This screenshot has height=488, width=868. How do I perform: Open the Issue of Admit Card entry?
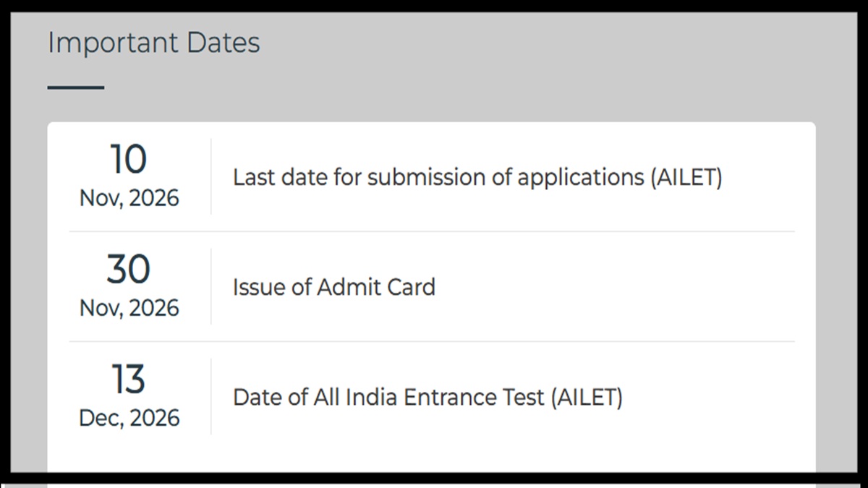pos(333,287)
